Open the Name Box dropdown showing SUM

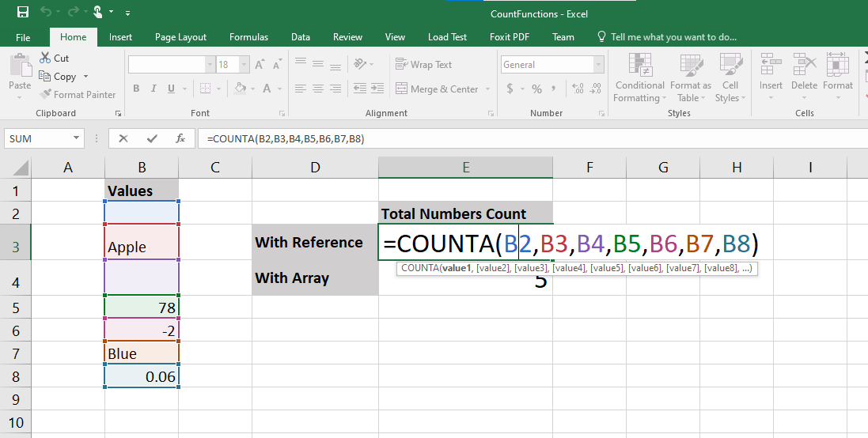click(x=77, y=138)
